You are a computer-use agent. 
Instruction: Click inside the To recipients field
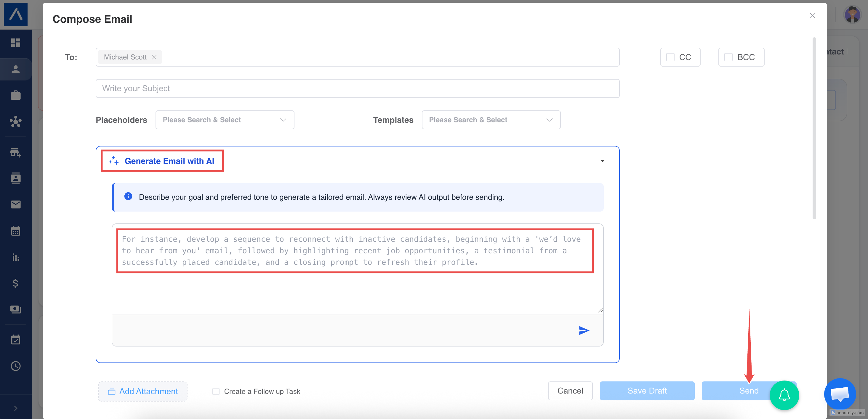click(x=357, y=57)
